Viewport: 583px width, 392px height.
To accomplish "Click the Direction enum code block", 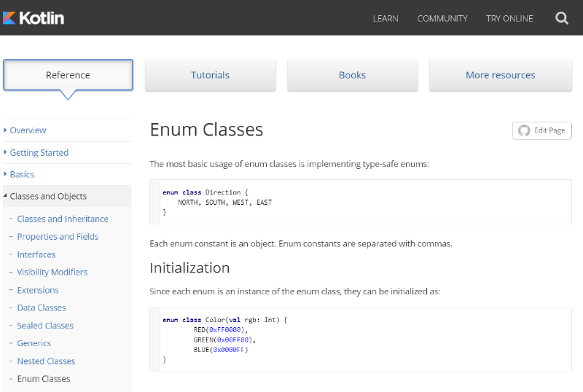I will pyautogui.click(x=360, y=202).
